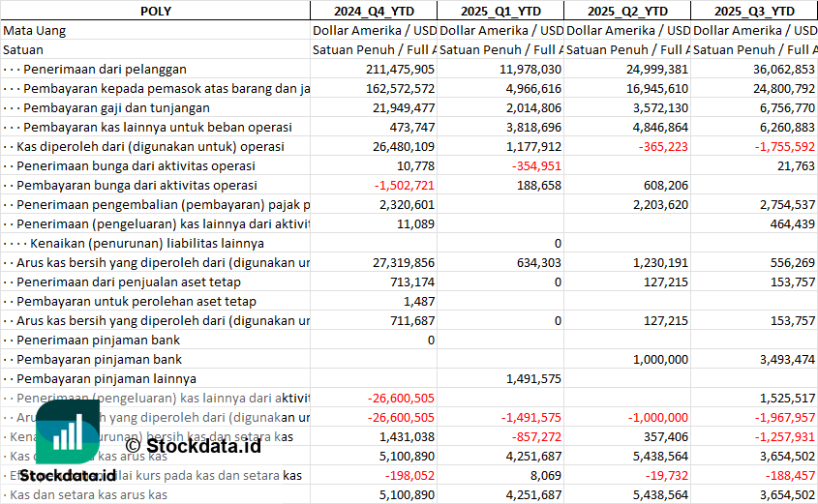818x504 pixels.
Task: Click the red -1,502,721 cell
Action: [x=374, y=185]
